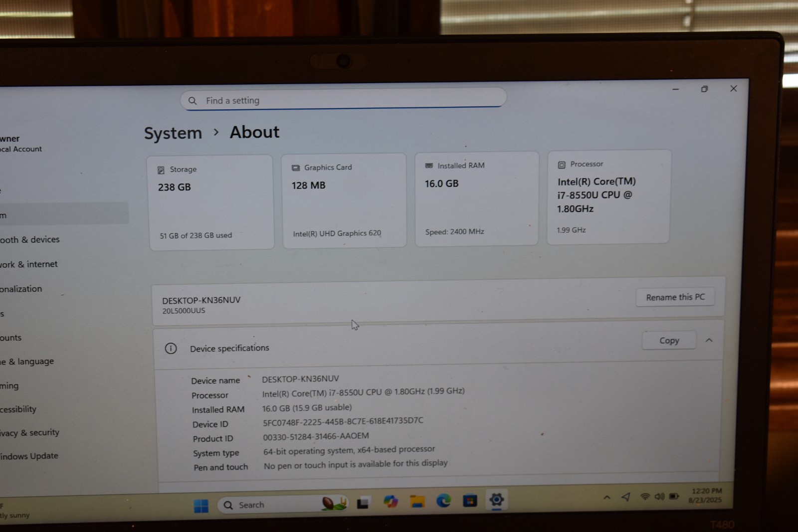Open the Windows Start menu
798x532 pixels.
point(201,506)
